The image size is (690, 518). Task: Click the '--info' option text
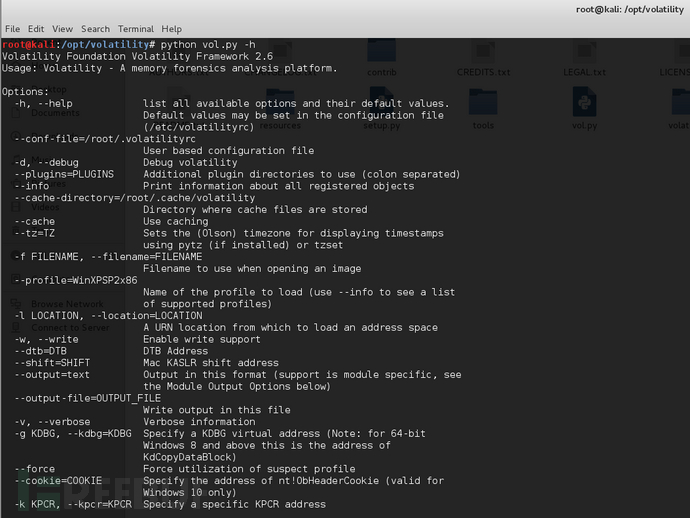32,186
